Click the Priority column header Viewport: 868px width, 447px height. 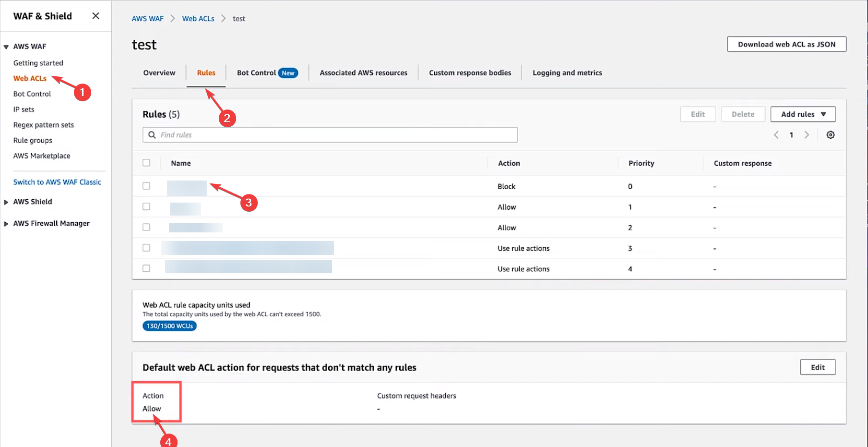pos(642,163)
